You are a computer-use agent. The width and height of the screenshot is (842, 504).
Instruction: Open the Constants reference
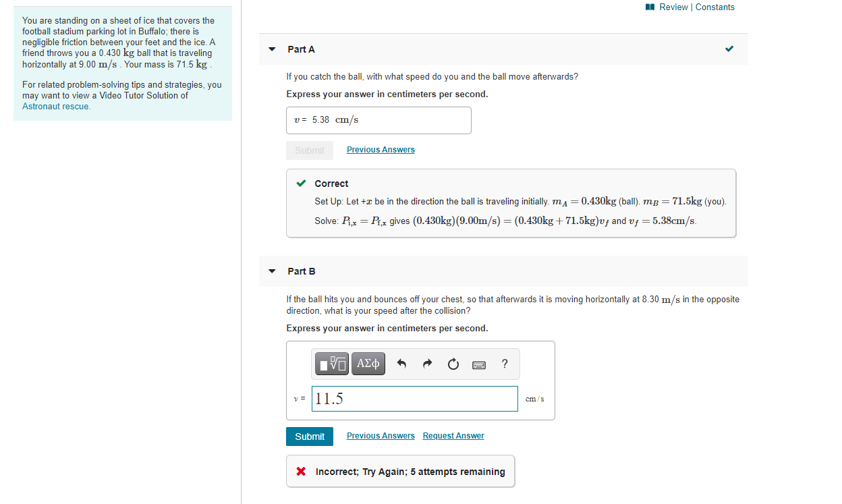coord(715,7)
